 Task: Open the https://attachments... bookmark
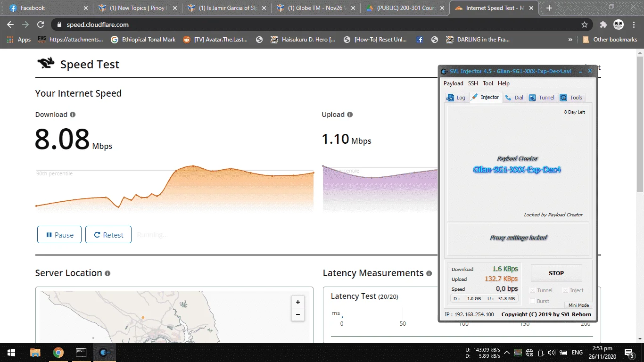click(71, 40)
